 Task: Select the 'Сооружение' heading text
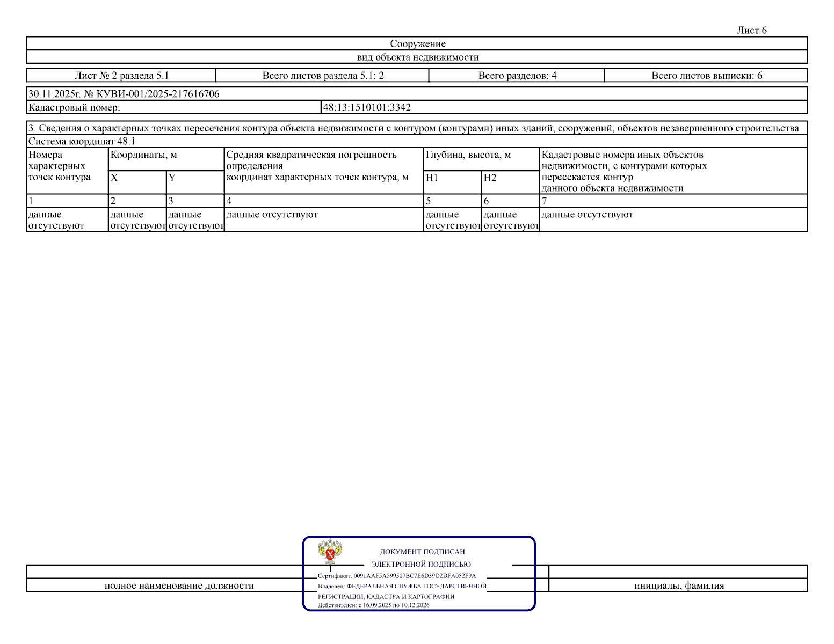point(417,44)
